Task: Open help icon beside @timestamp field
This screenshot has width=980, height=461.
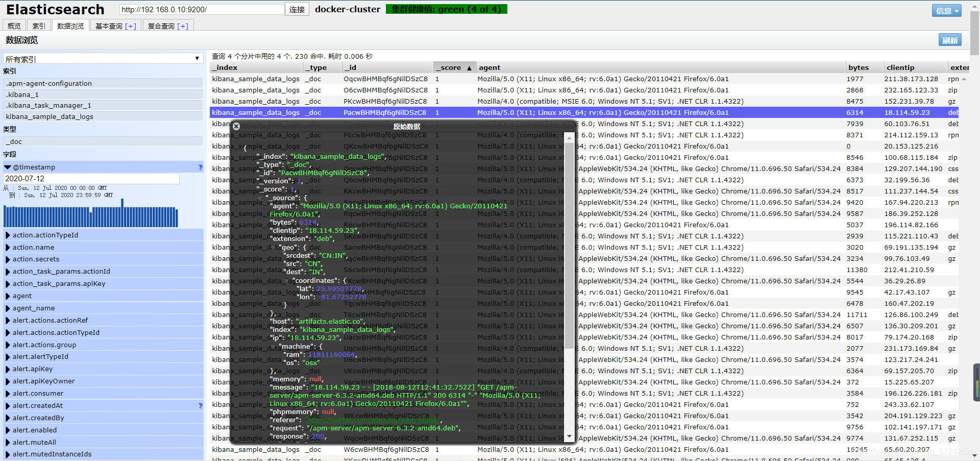Action: click(200, 167)
